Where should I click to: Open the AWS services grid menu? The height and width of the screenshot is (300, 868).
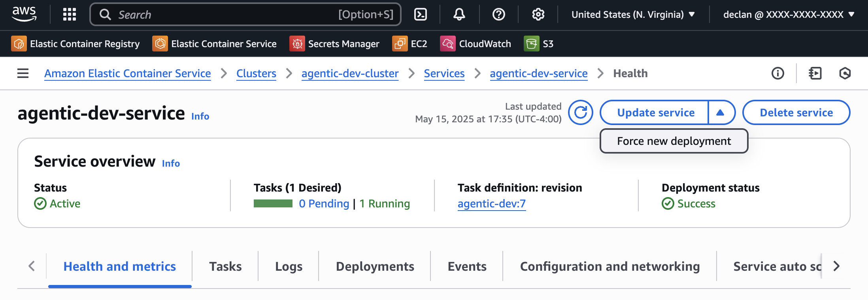coord(70,15)
